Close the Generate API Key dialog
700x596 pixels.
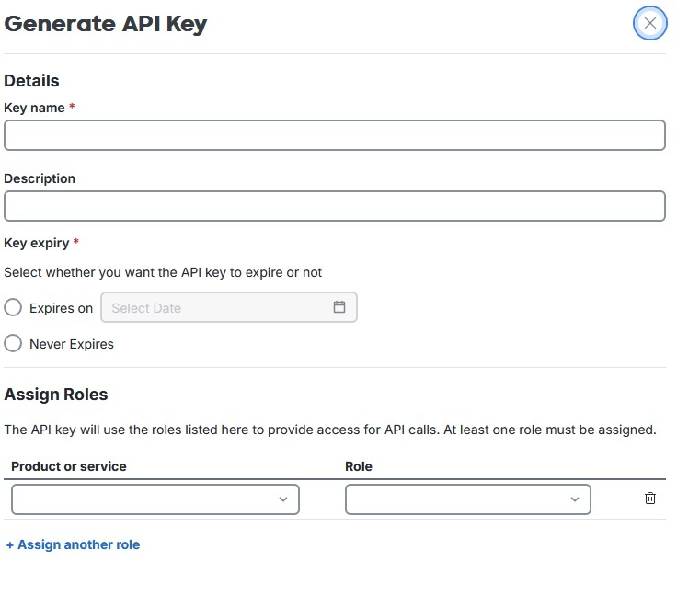pos(649,23)
